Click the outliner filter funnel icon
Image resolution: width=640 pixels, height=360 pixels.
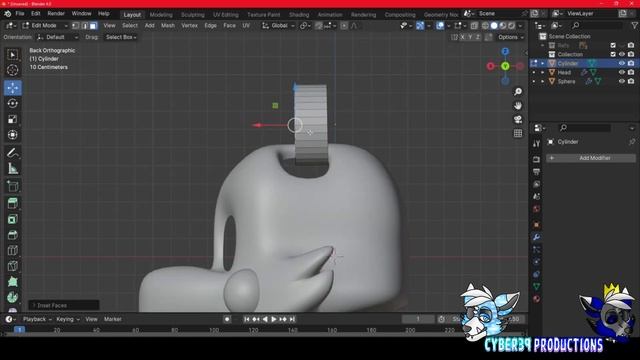click(x=635, y=26)
